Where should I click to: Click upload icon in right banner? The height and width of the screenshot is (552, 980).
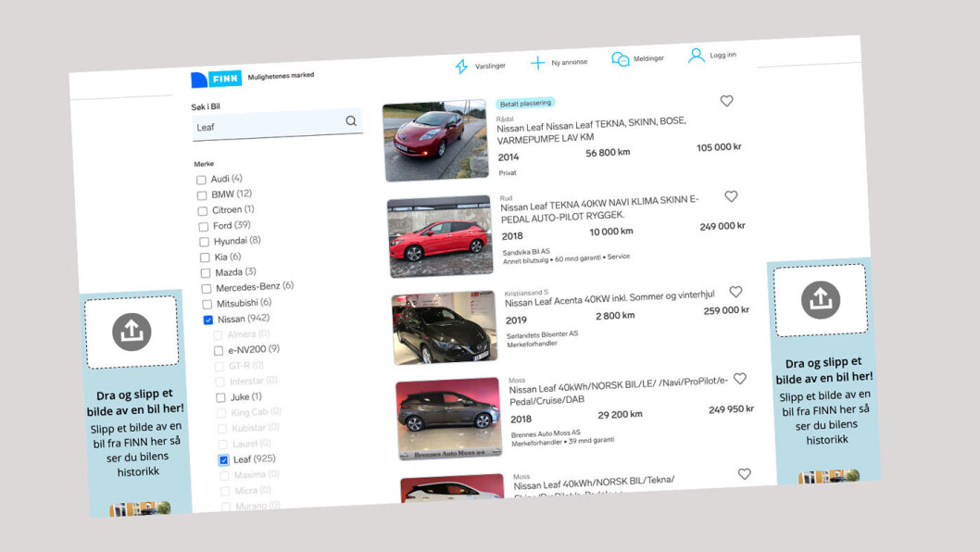pyautogui.click(x=821, y=300)
